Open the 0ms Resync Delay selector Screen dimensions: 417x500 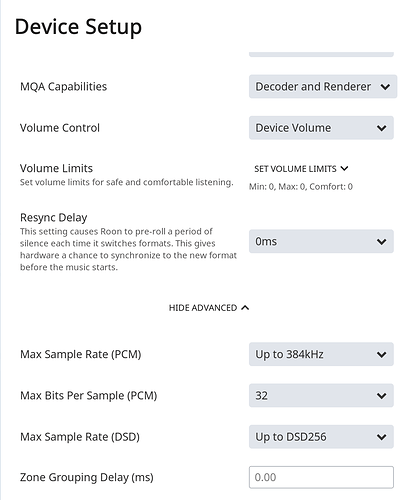pyautogui.click(x=321, y=241)
